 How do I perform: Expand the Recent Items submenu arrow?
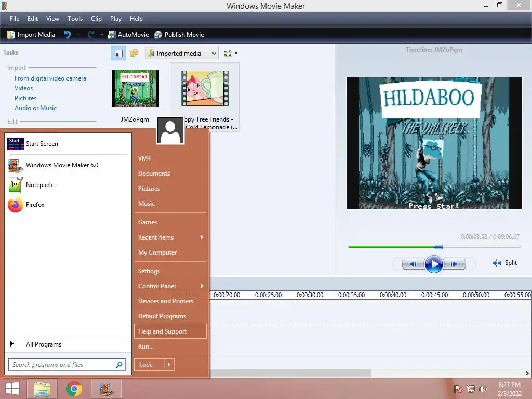click(202, 237)
